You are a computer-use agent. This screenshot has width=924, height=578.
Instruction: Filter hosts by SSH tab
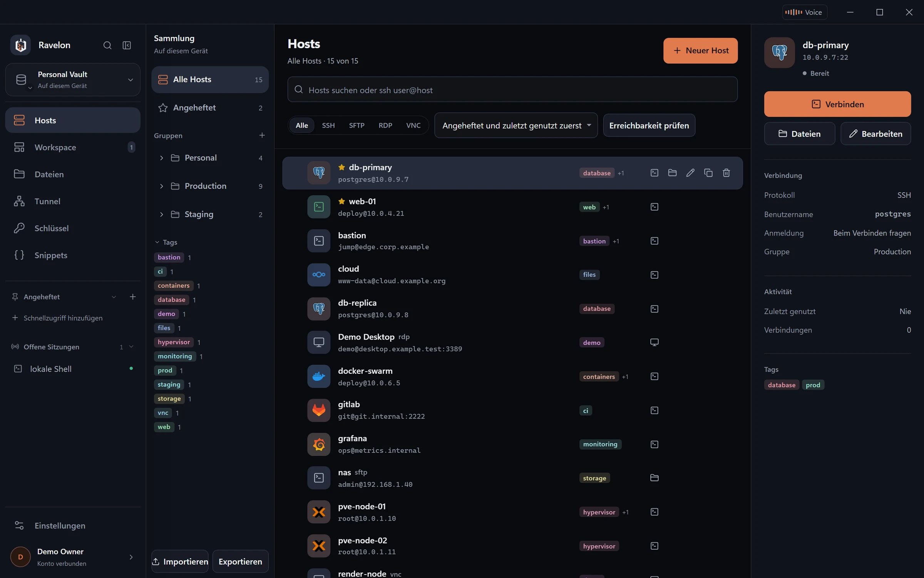click(328, 126)
